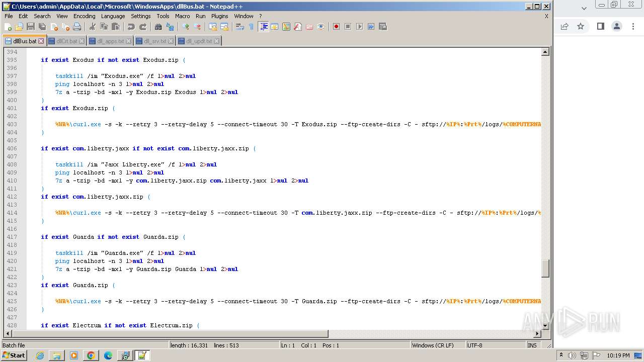Open the Window menu
Image resolution: width=644 pixels, height=362 pixels.
244,16
